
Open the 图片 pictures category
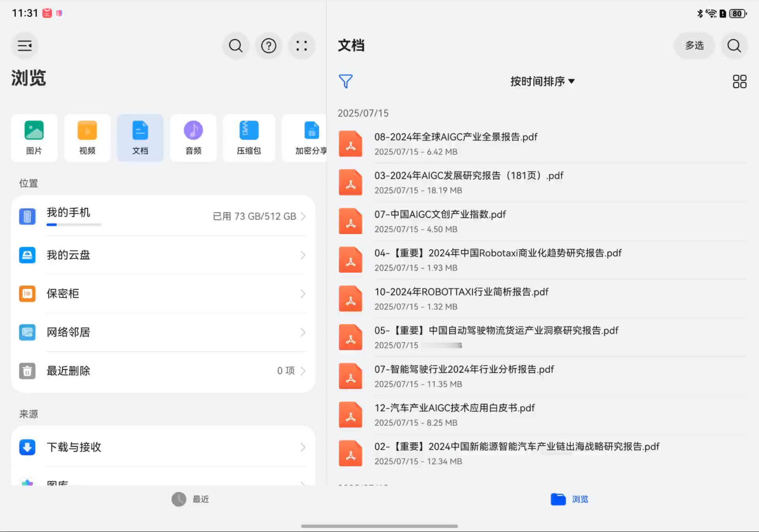click(34, 138)
